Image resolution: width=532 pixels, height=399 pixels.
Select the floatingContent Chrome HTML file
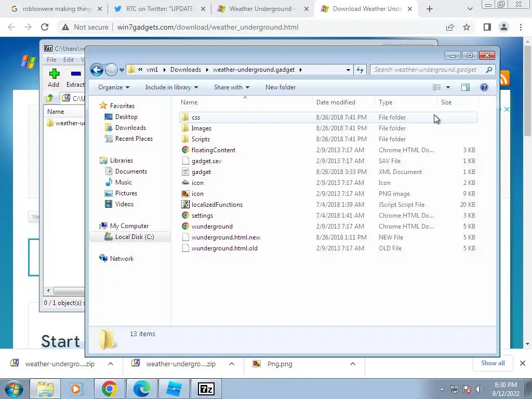coord(328,150)
